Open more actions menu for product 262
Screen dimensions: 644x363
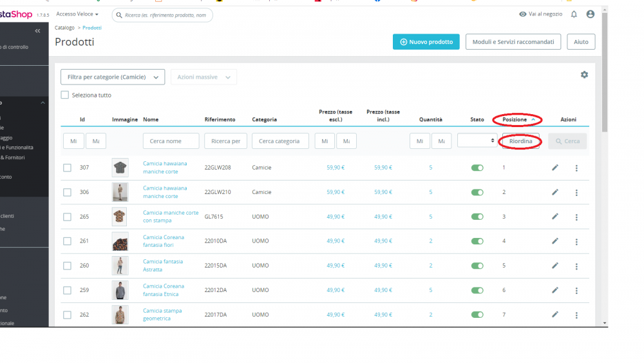[576, 315]
